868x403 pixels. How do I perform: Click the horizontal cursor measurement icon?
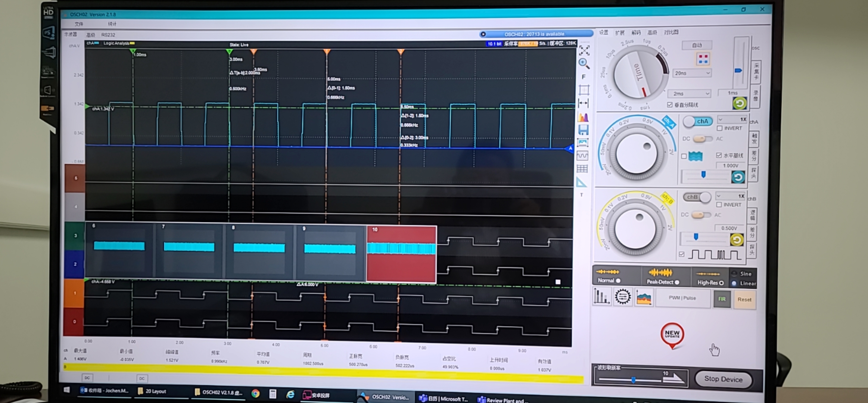click(x=583, y=103)
